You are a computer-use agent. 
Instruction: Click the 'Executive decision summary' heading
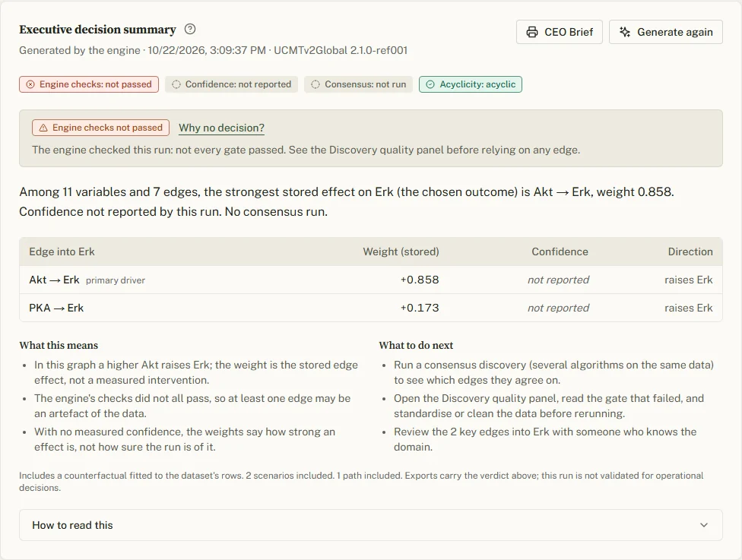(x=97, y=30)
